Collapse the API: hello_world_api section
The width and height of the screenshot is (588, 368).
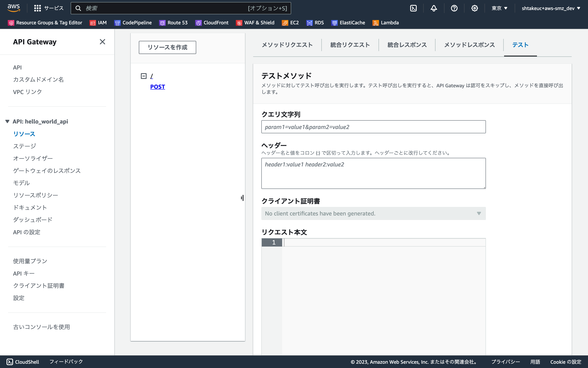[7, 121]
